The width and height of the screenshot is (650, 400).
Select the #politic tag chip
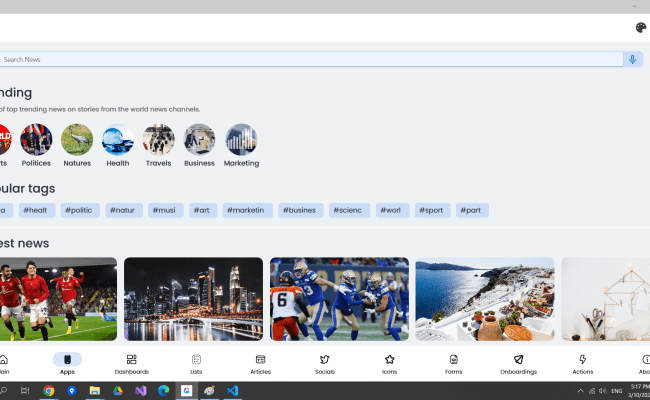pos(80,210)
